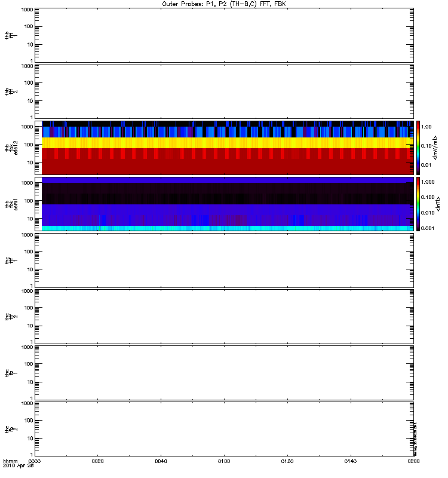Click the '0000' time axis label
The image size is (448, 478).
pos(35,461)
